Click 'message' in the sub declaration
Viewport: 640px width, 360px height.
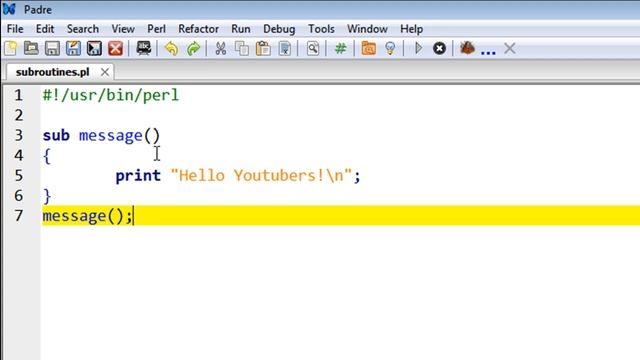click(111, 136)
